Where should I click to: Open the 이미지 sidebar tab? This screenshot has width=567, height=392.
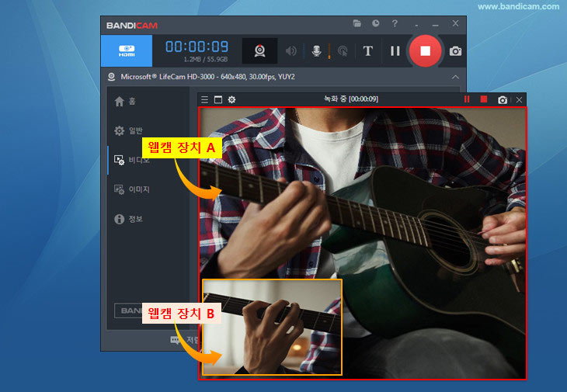[131, 189]
